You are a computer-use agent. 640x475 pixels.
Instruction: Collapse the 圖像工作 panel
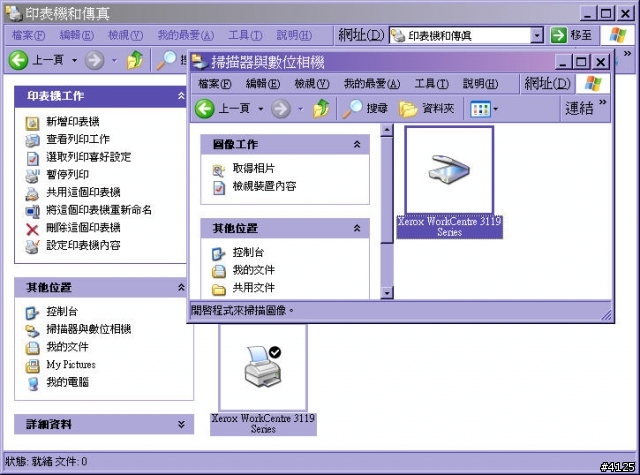click(357, 144)
